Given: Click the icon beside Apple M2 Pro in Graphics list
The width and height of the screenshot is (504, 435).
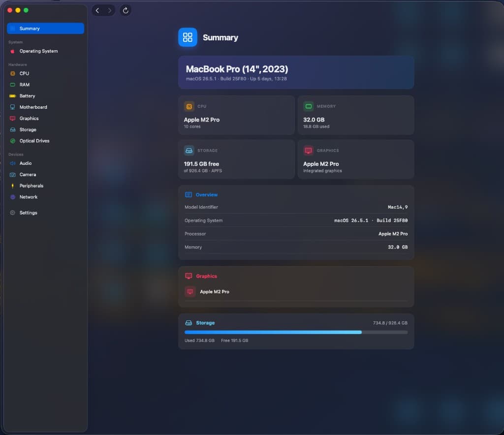Looking at the screenshot, I should pos(190,292).
